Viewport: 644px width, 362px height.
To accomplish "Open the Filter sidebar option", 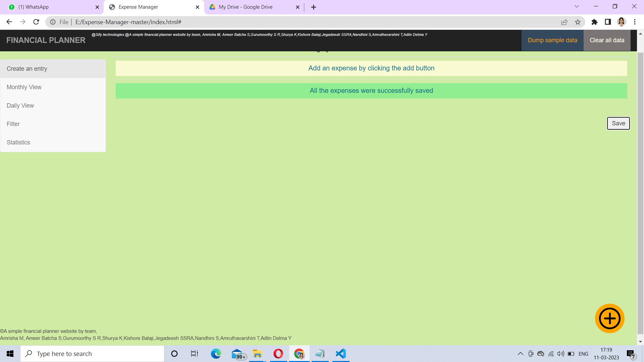I will (13, 124).
